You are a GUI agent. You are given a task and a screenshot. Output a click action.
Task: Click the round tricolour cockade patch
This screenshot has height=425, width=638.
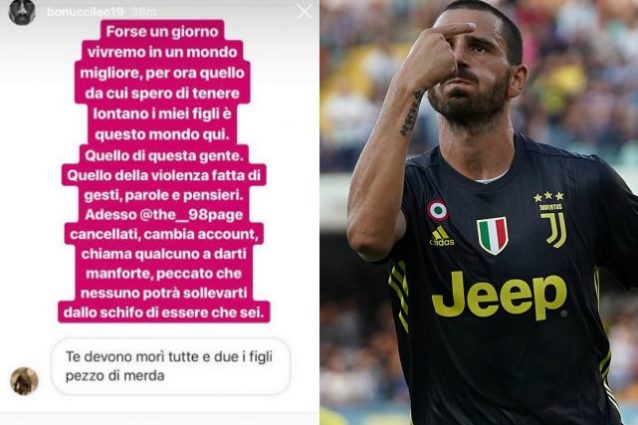[x=438, y=209]
